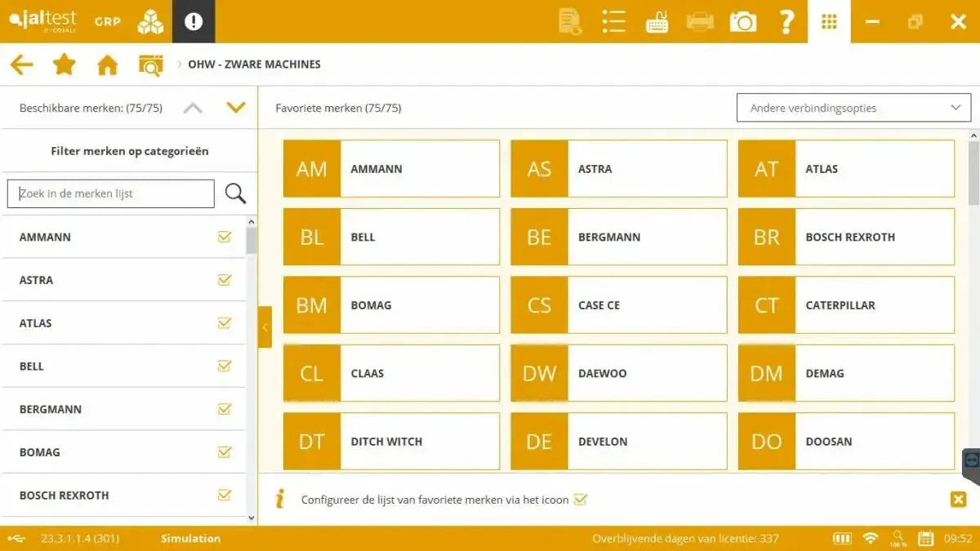Viewport: 980px width, 551px height.
Task: Open help using the question mark icon
Action: coord(786,21)
